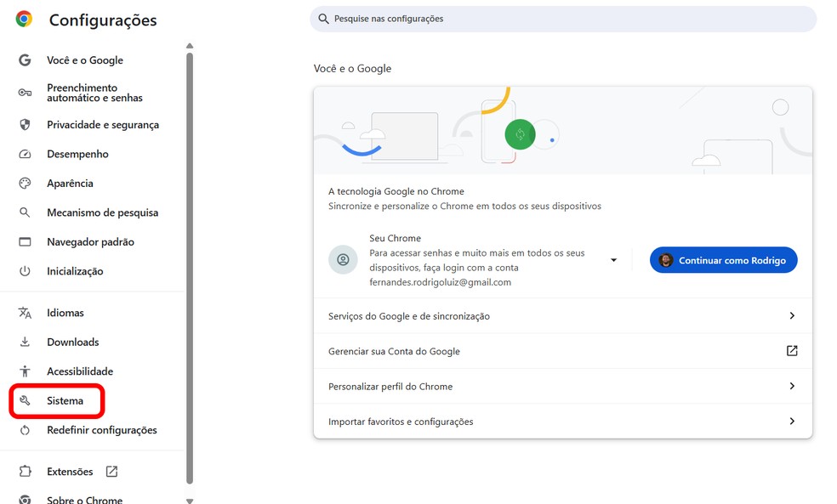Screen dimensions: 837x504
Task: Click the sidebar scrollbar down arrow
Action: point(190,501)
